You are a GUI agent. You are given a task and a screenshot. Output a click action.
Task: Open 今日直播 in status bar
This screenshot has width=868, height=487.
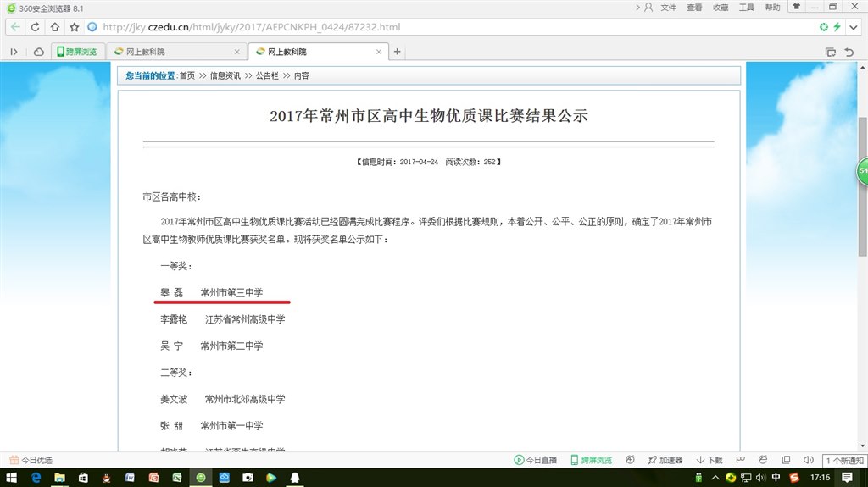[535, 460]
